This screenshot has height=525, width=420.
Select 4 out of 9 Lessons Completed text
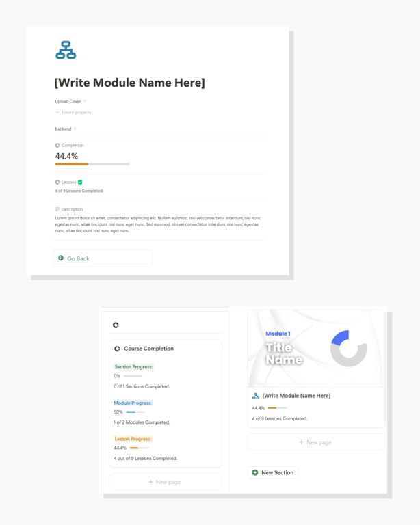click(146, 459)
